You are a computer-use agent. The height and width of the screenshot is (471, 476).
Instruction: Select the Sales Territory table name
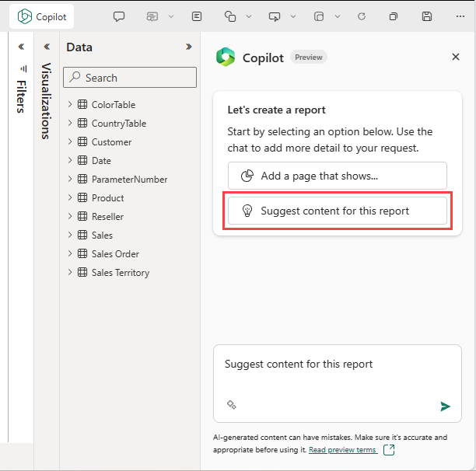(121, 273)
